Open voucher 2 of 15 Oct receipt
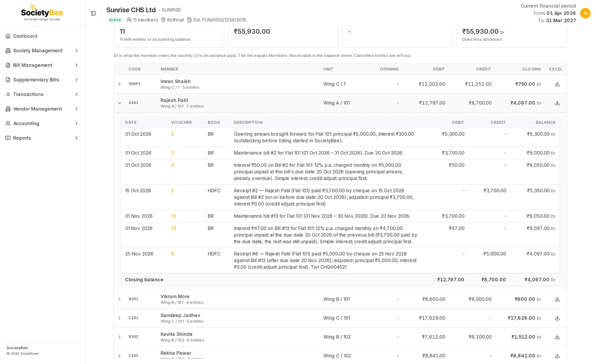596x364 pixels. (172, 191)
